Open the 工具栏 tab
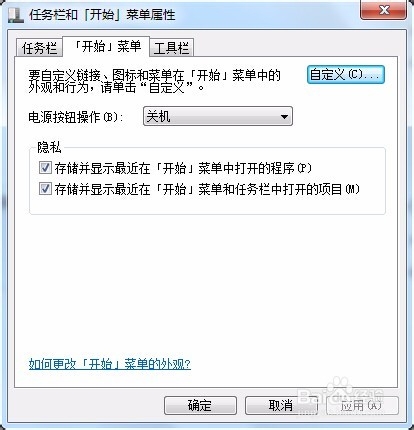Viewport: 414px width, 430px height. [172, 48]
